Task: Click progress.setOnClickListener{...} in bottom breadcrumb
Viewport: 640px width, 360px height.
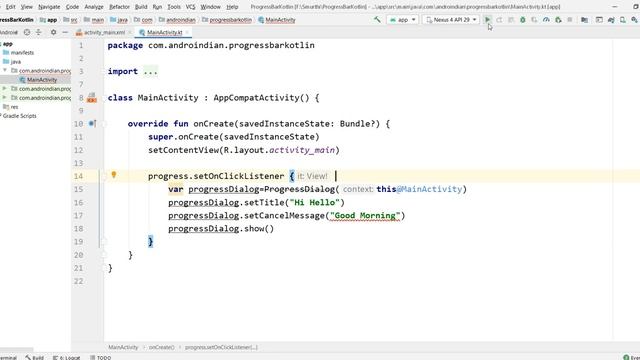Action: (221, 347)
